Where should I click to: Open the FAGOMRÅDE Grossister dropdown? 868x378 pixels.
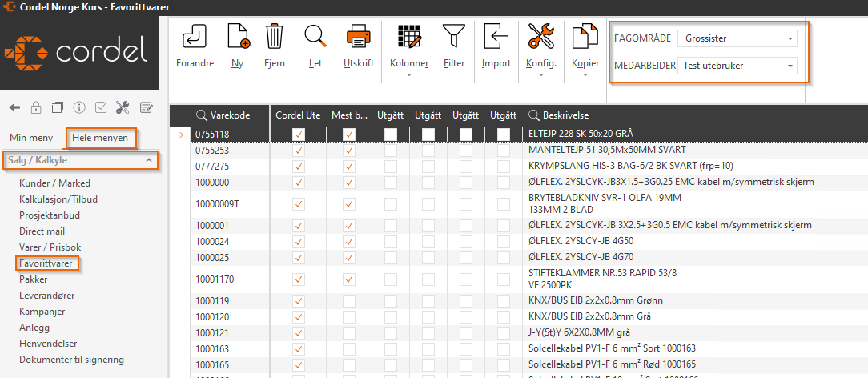click(x=737, y=38)
